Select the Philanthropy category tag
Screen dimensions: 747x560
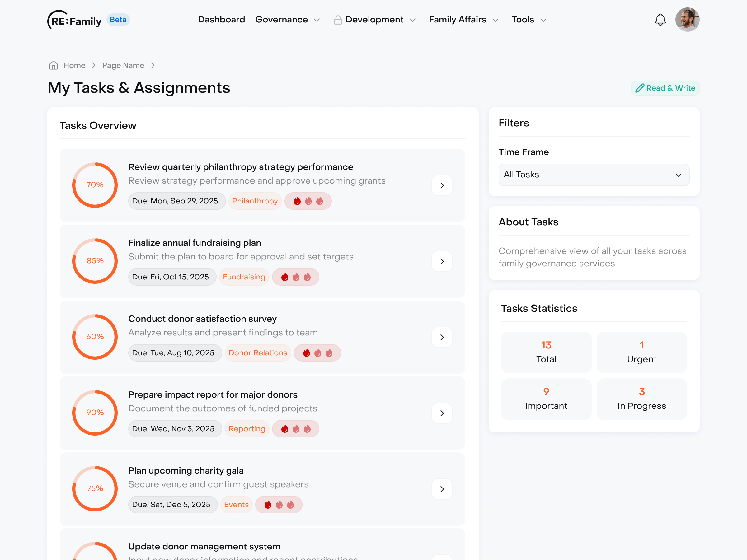click(255, 201)
